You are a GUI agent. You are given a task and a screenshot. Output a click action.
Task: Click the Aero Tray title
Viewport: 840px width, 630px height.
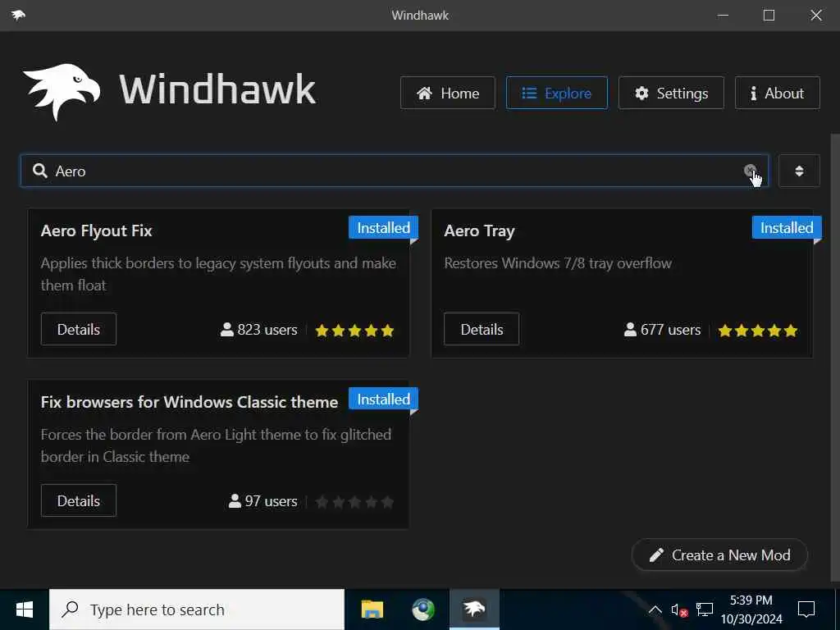point(479,231)
